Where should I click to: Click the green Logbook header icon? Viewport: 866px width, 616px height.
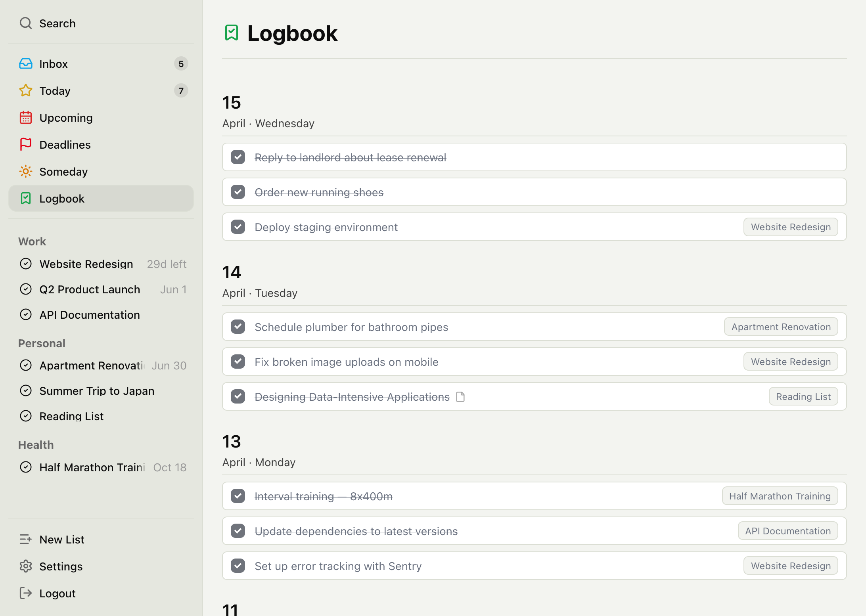pyautogui.click(x=232, y=33)
